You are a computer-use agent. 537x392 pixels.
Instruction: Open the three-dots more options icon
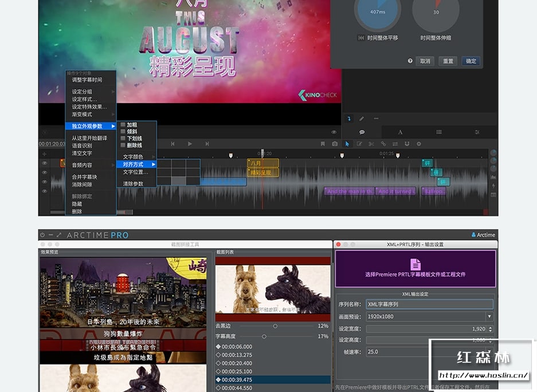click(x=376, y=119)
